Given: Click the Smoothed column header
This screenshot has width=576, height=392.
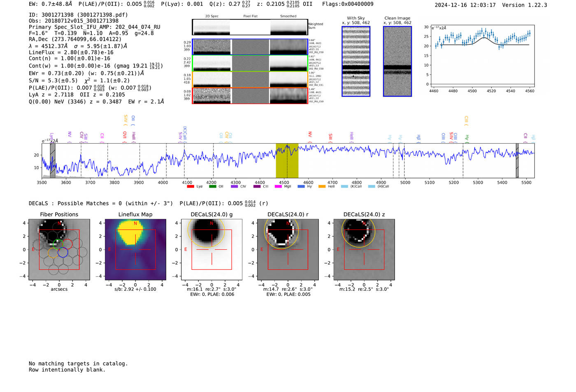Looking at the screenshot, I should (288, 16).
